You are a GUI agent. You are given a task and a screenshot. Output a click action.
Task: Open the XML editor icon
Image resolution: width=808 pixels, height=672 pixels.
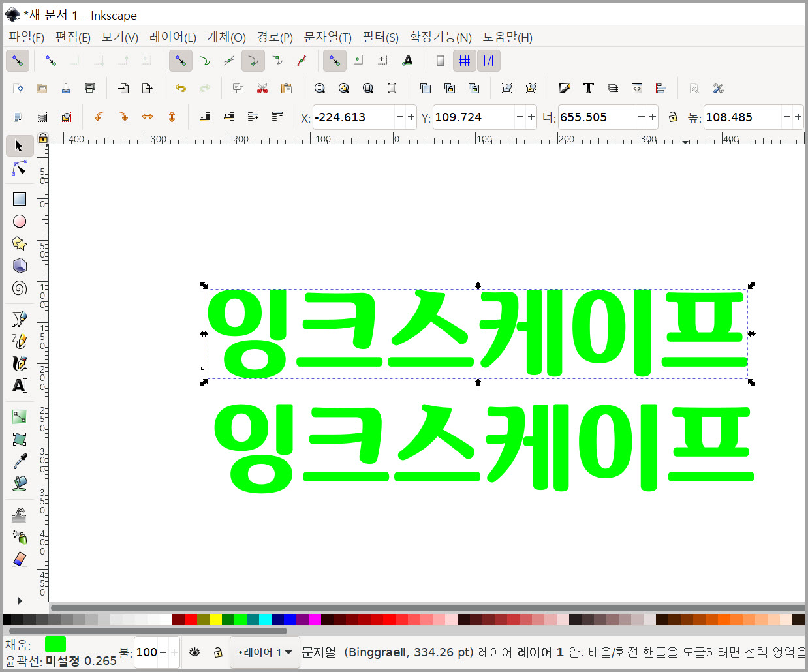637,88
